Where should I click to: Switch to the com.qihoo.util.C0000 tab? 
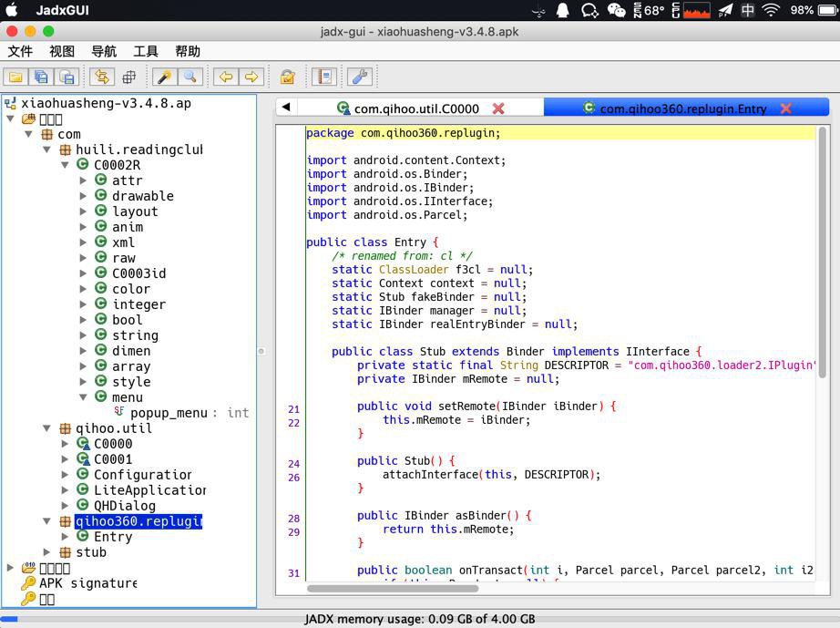tap(415, 108)
